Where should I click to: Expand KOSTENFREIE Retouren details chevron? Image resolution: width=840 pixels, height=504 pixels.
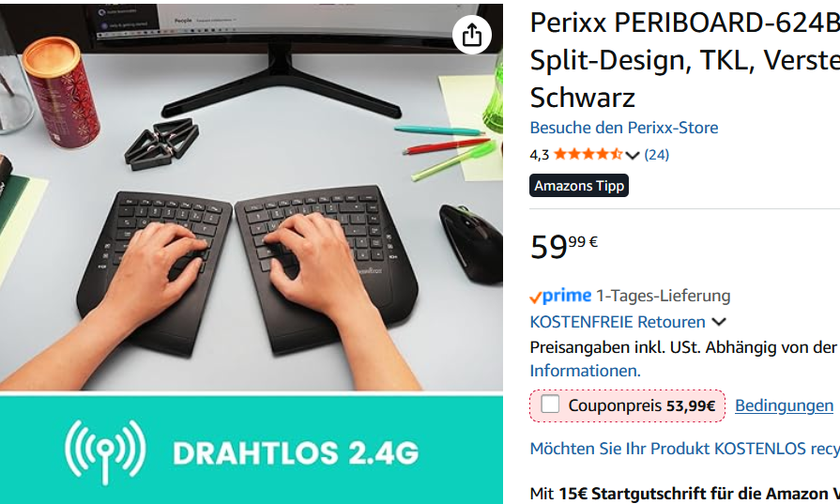719,322
